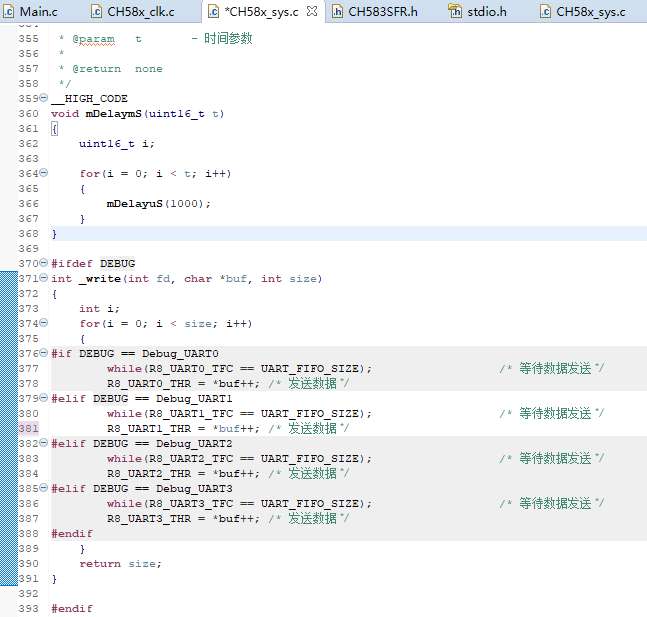Select the CH583SFR.h header tab

click(382, 12)
